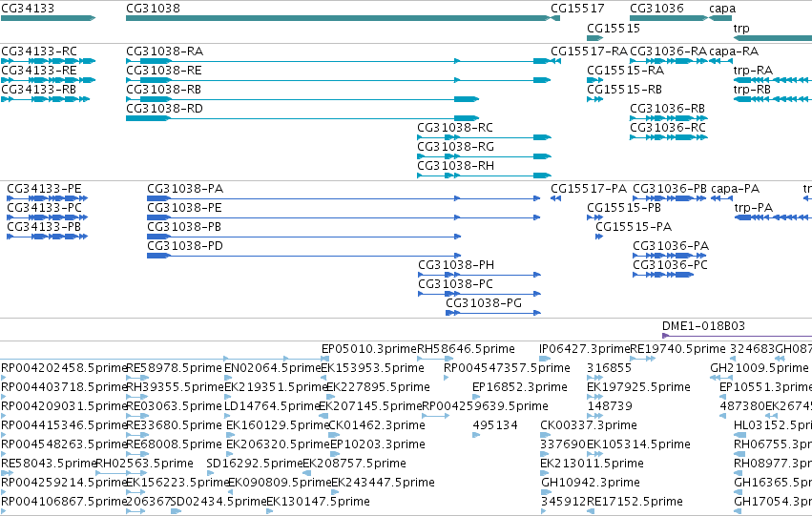Select protein CG15515-PA
This screenshot has height=516, width=812.
coord(634,227)
